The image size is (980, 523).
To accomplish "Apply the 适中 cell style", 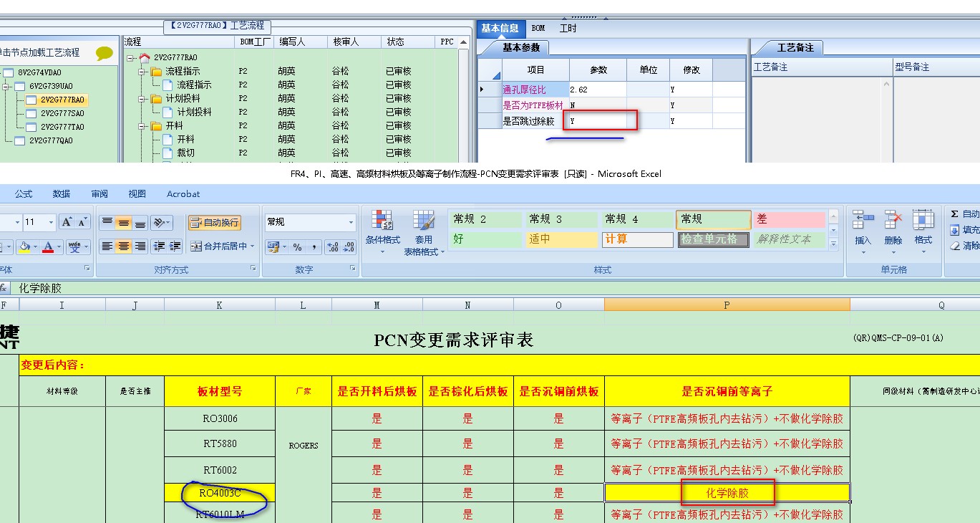I will (x=562, y=239).
